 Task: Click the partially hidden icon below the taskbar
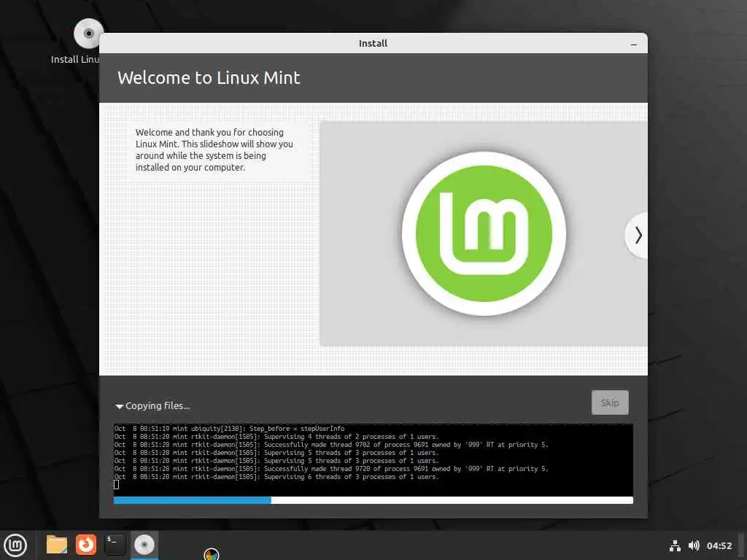coord(212,554)
